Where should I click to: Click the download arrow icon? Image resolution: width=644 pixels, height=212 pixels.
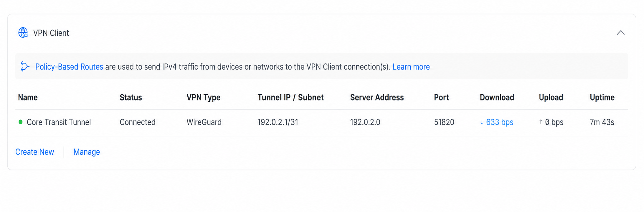482,122
